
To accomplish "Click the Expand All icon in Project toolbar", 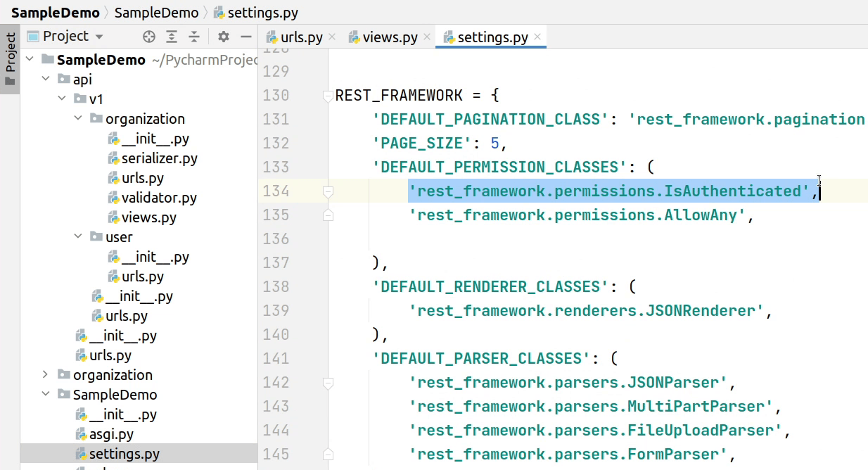I will 171,36.
